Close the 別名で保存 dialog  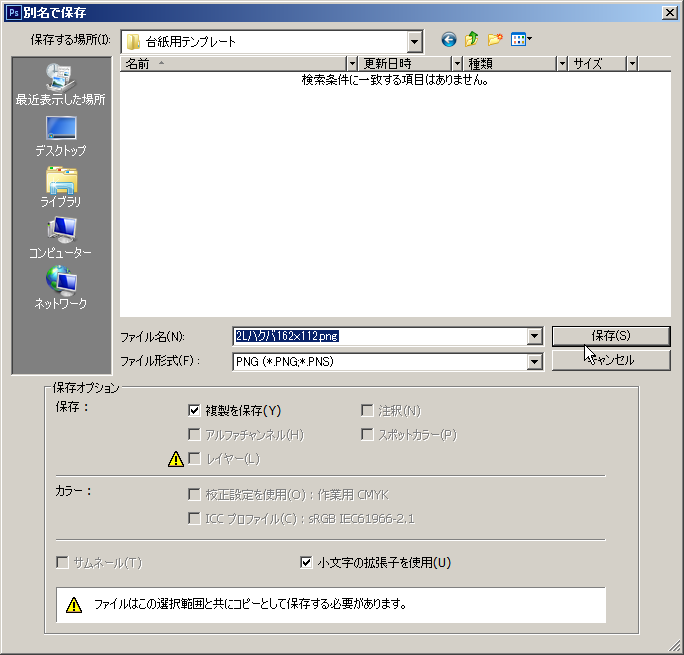point(669,11)
